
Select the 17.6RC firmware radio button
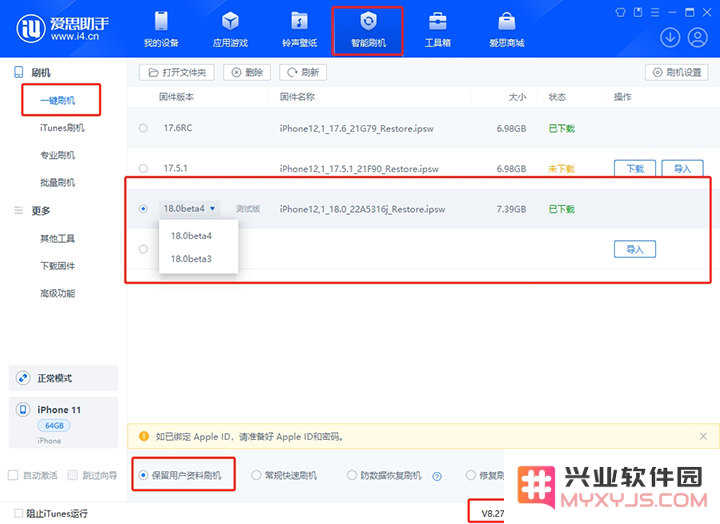143,128
